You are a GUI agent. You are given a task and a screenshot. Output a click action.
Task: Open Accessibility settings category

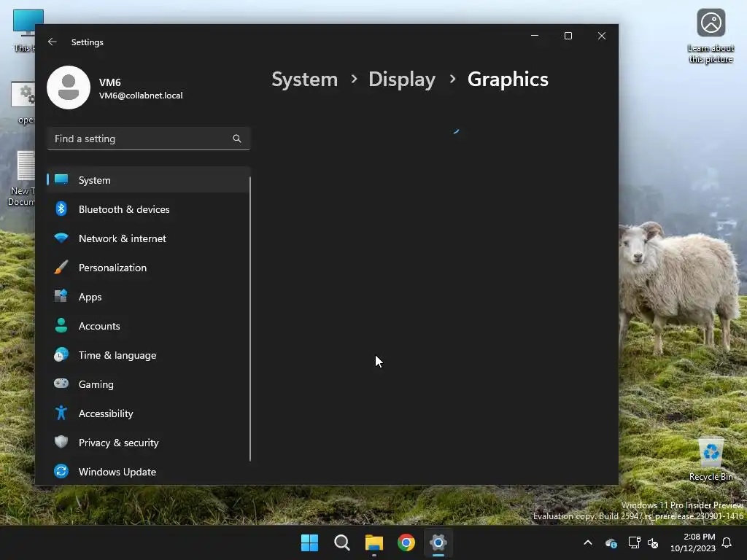149,413
